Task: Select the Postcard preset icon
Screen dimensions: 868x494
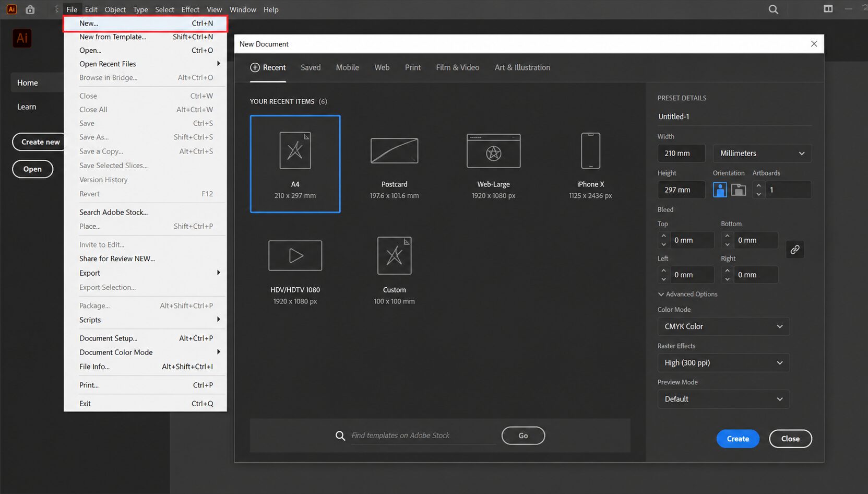Action: point(394,150)
